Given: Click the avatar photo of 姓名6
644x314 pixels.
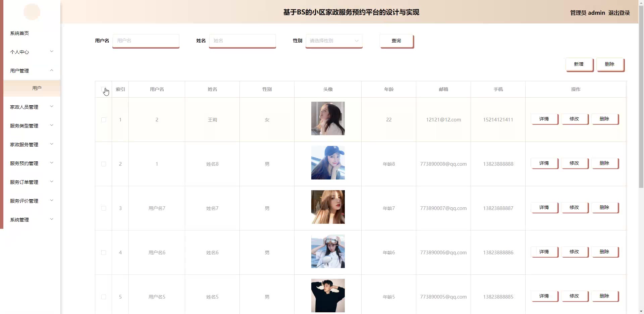Looking at the screenshot, I should coord(328,251).
